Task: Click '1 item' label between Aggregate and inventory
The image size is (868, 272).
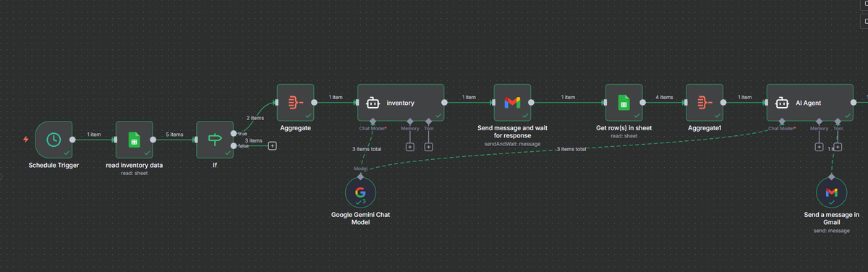Action: click(336, 97)
